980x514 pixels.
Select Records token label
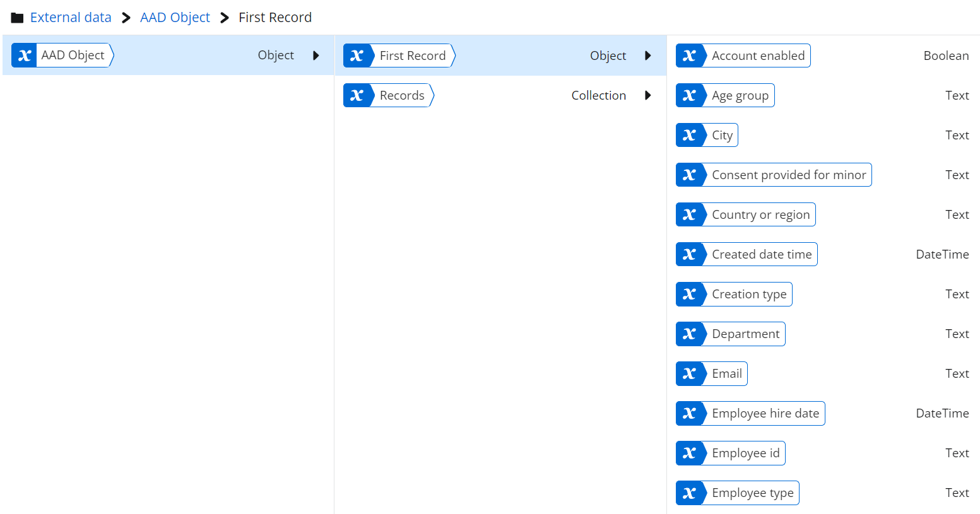tap(402, 95)
